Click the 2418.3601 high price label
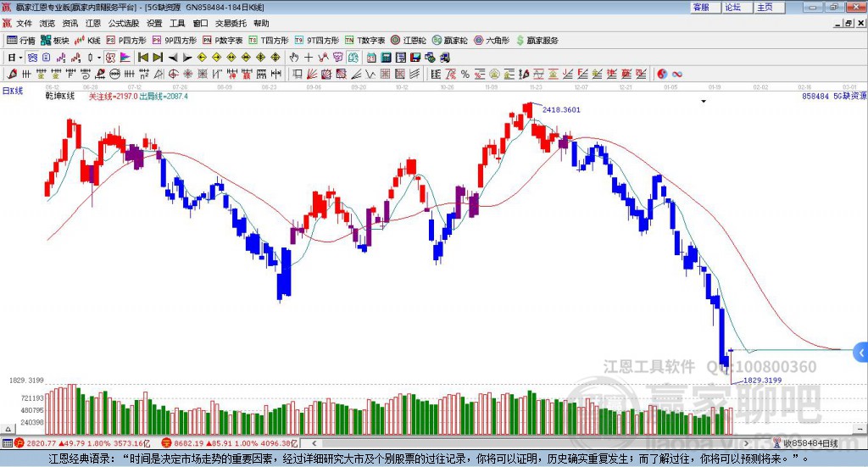Screen dimensions: 868x467 click(x=561, y=109)
